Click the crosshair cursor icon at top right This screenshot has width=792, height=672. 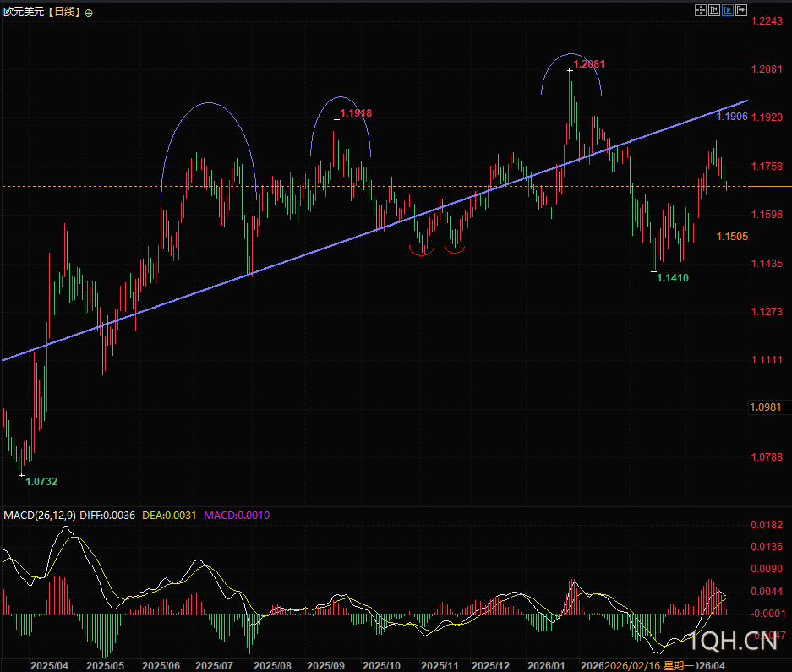point(700,10)
